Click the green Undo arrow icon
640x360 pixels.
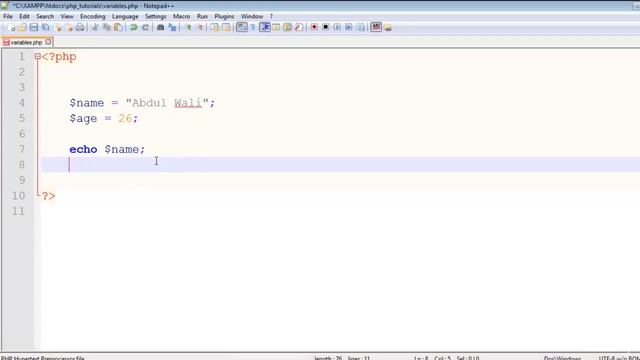click(x=133, y=27)
